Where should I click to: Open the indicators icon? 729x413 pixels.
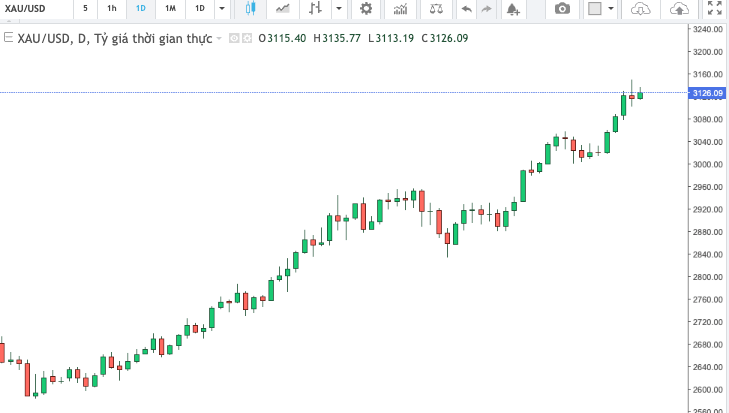(400, 8)
